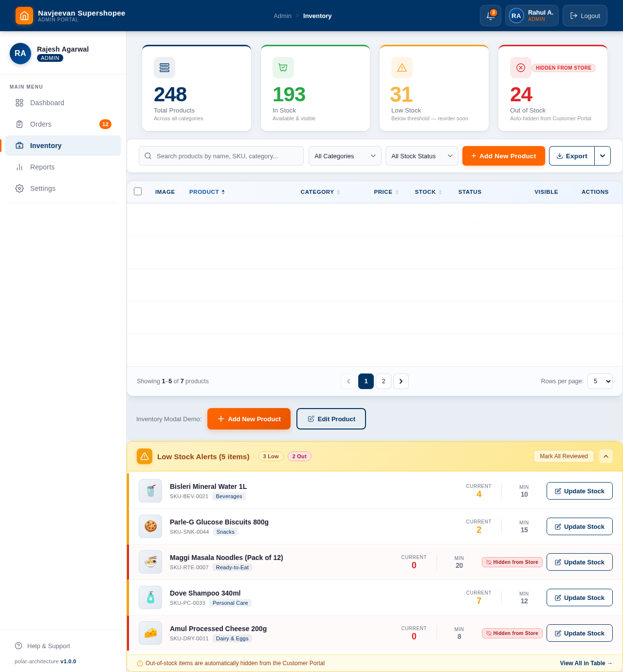Click the notification bell icon
623x672 pixels.
[490, 16]
